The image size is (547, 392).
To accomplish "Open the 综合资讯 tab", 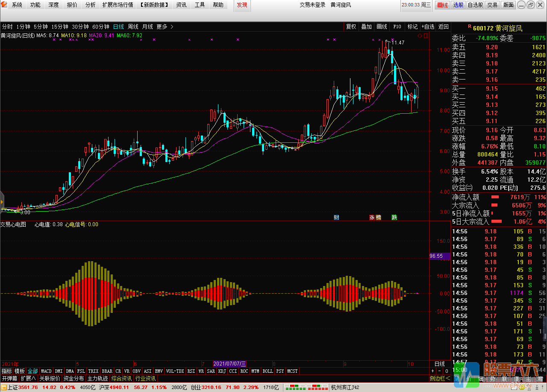I will click(x=122, y=378).
